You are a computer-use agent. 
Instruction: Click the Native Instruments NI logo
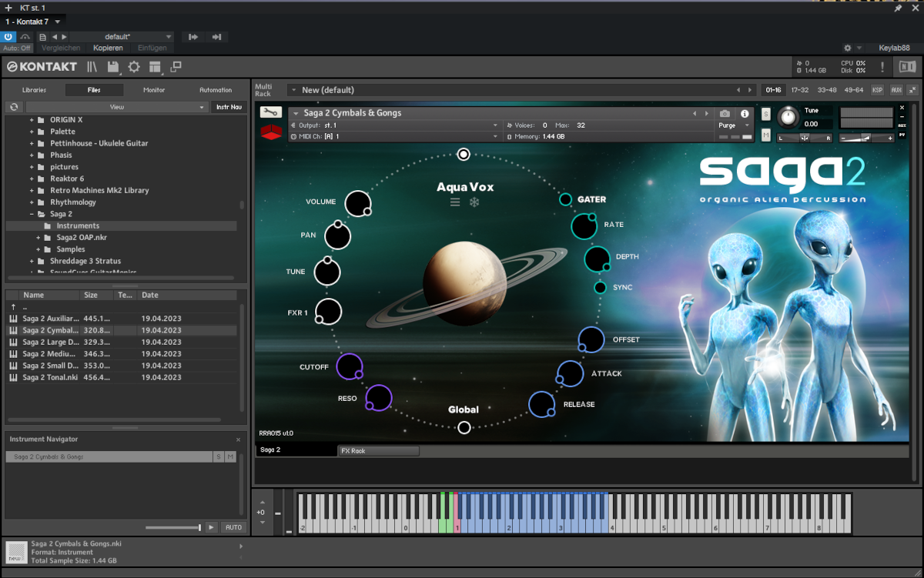point(907,66)
